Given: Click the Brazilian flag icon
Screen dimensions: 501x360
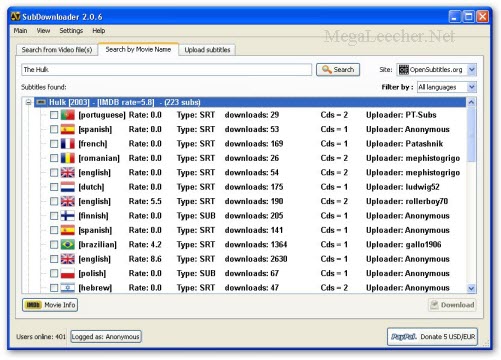Looking at the screenshot, I should [68, 245].
